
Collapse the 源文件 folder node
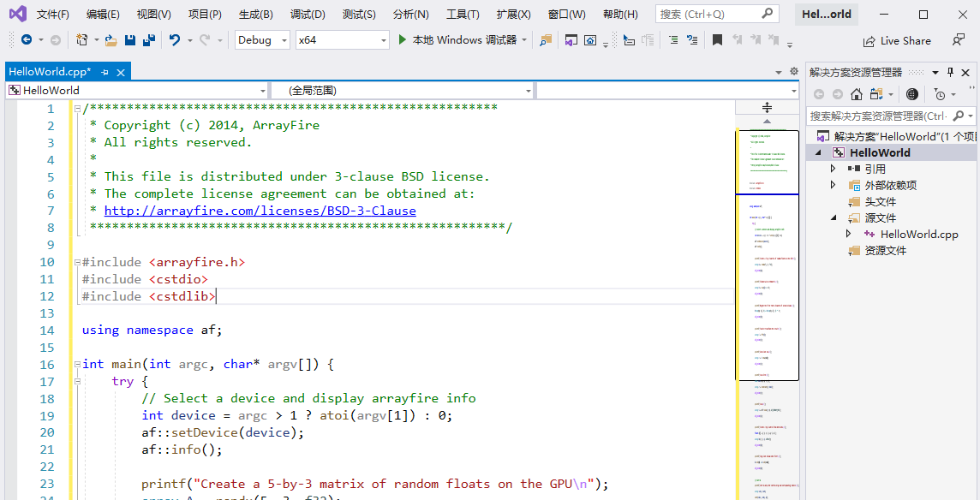(834, 217)
